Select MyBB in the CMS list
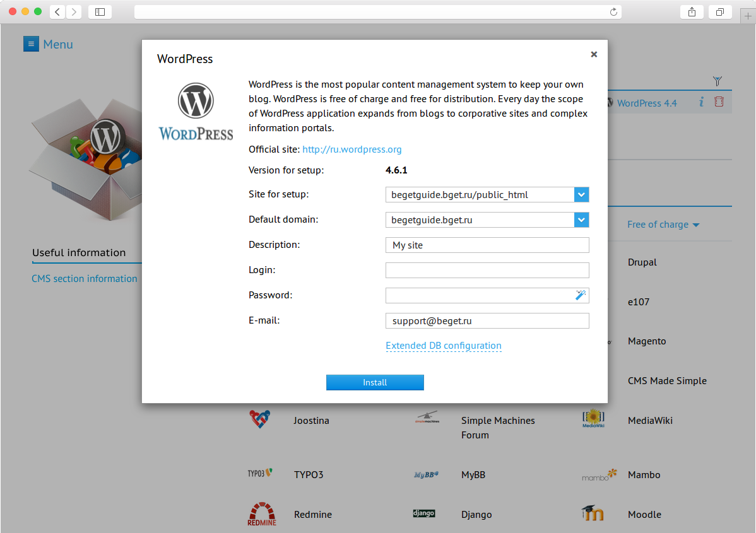 (x=473, y=475)
